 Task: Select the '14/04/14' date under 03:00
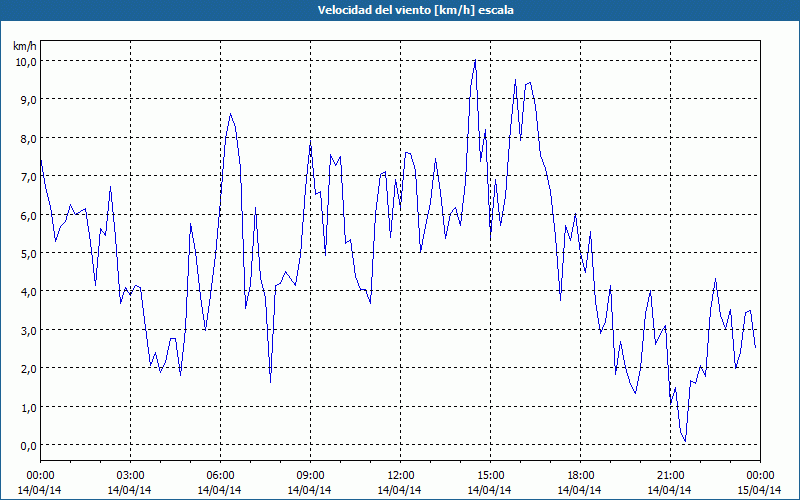pyautogui.click(x=130, y=490)
